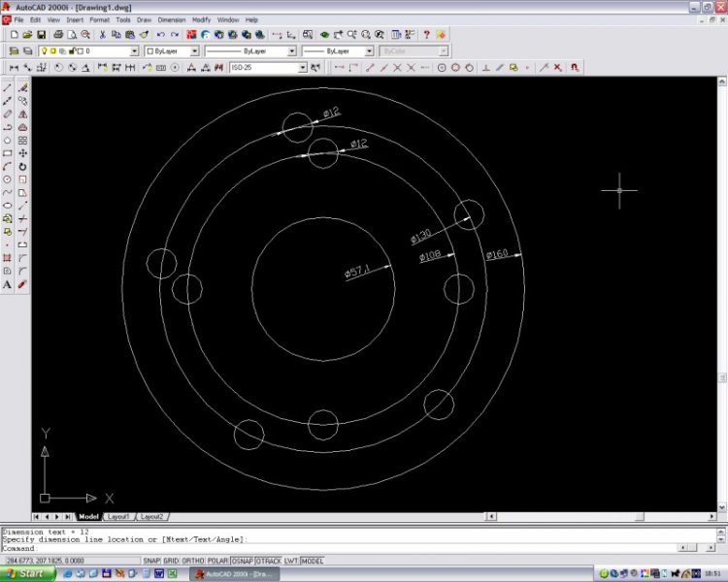Toggle ORTHO mode in status bar
This screenshot has height=582, width=728.
tap(193, 561)
